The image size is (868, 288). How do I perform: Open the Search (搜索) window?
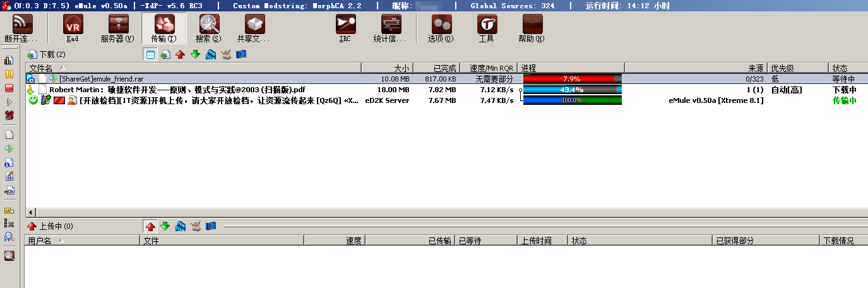tap(209, 28)
